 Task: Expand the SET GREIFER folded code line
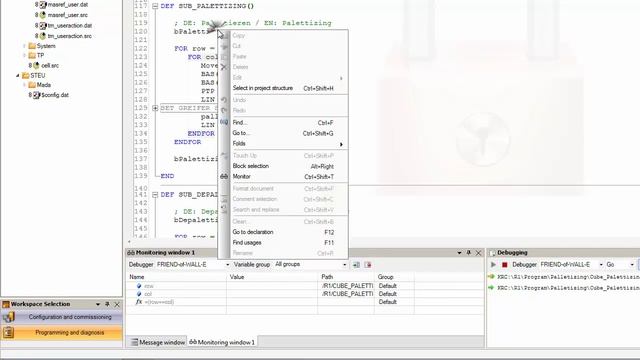(155, 108)
